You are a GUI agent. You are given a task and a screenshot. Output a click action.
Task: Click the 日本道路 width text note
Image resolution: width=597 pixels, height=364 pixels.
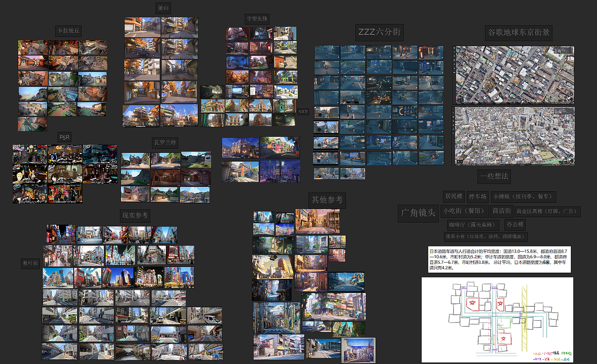point(499,260)
